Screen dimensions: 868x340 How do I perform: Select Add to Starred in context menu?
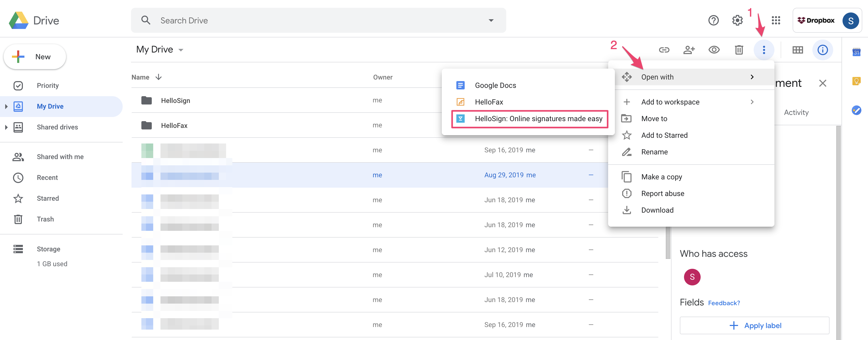coord(691,135)
